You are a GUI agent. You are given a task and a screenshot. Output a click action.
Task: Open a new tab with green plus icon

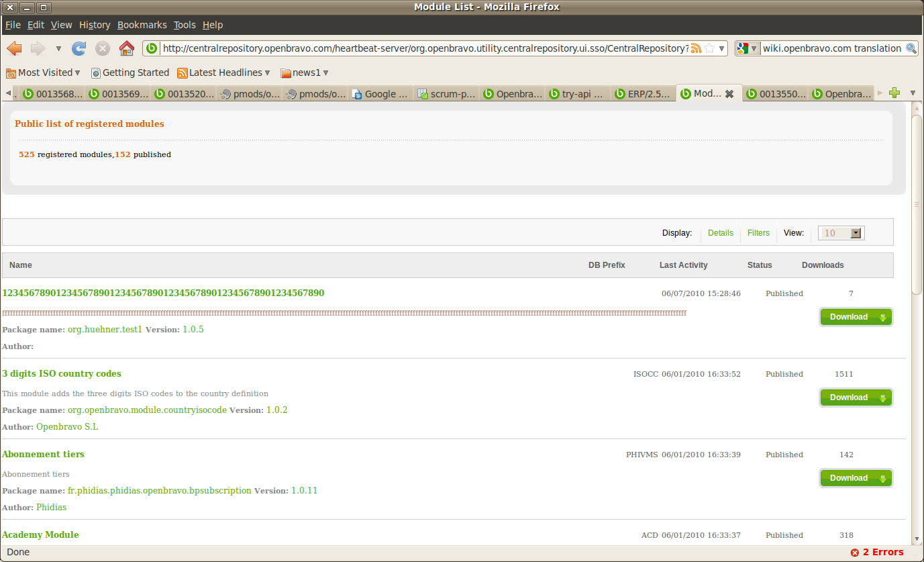pos(894,93)
